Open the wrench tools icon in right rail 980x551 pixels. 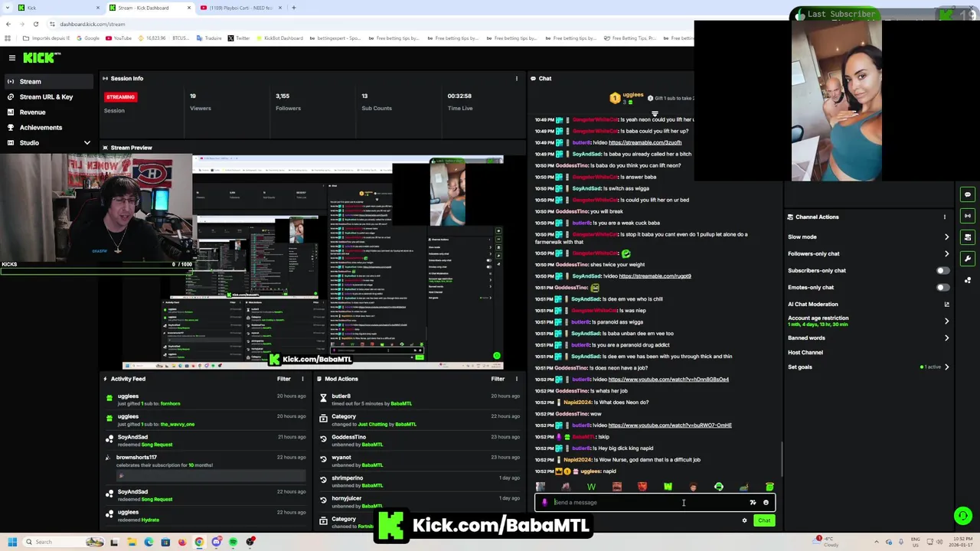[968, 259]
